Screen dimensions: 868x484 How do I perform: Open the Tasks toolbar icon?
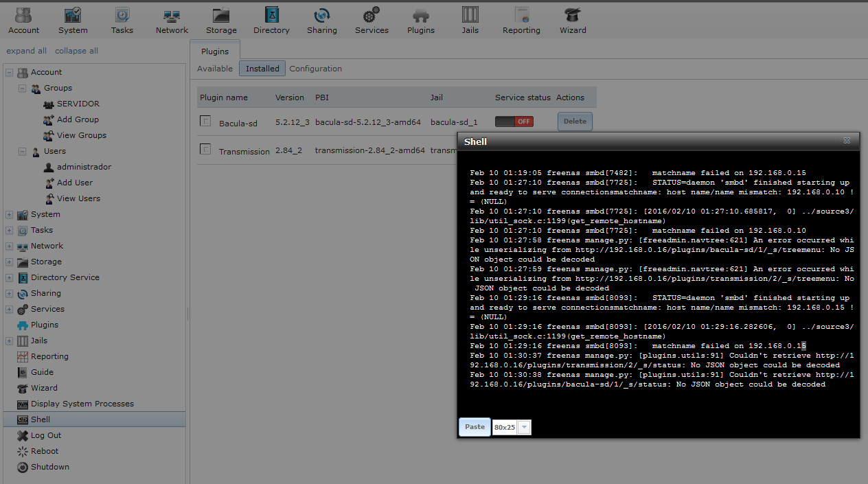click(x=122, y=21)
